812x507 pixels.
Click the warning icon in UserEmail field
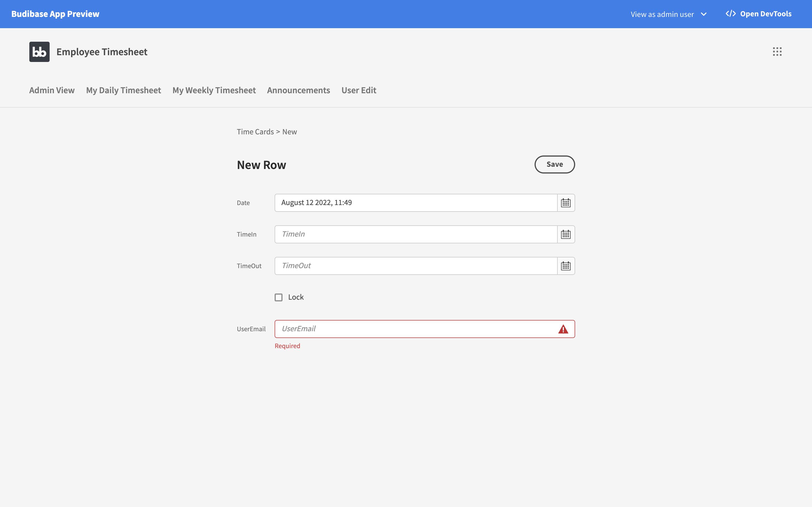click(x=563, y=329)
